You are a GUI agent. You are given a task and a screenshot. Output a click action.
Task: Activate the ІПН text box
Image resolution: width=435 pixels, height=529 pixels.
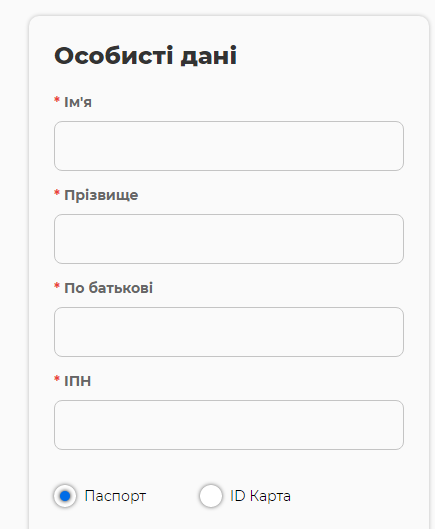click(x=229, y=425)
